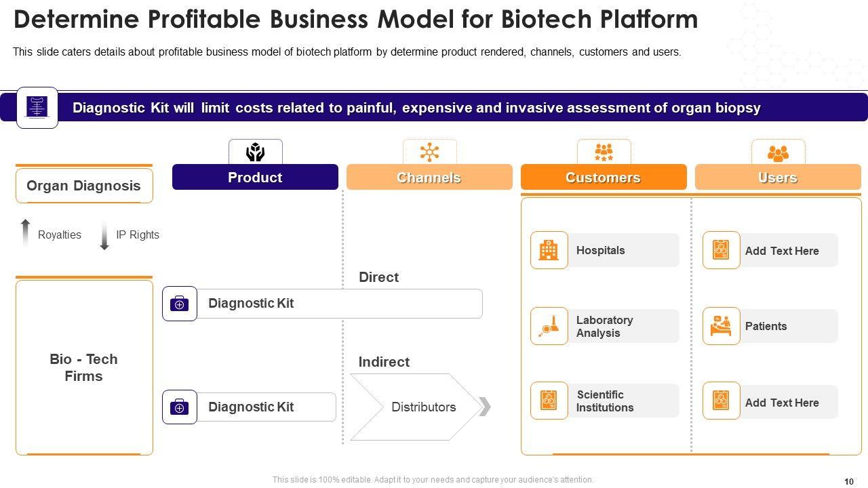
Task: Click the IP Rights down arrow
Action: pyautogui.click(x=104, y=235)
